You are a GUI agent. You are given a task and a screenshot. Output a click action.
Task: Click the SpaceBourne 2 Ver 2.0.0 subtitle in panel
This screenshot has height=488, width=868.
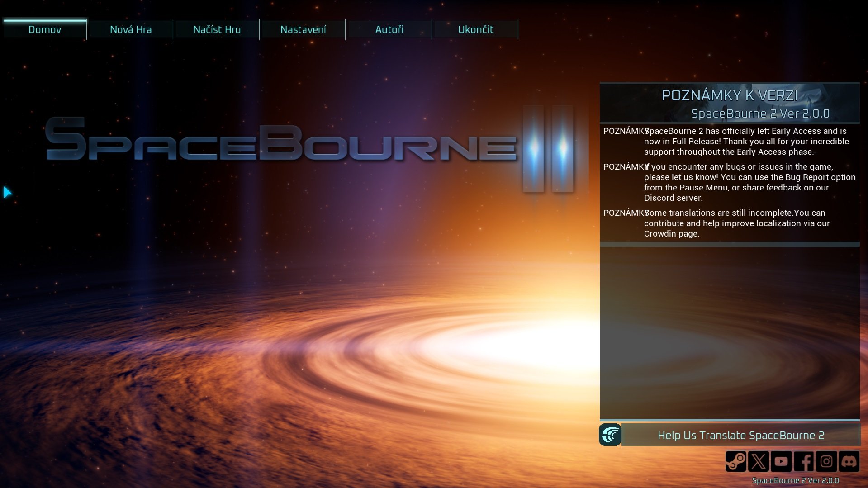(x=760, y=114)
